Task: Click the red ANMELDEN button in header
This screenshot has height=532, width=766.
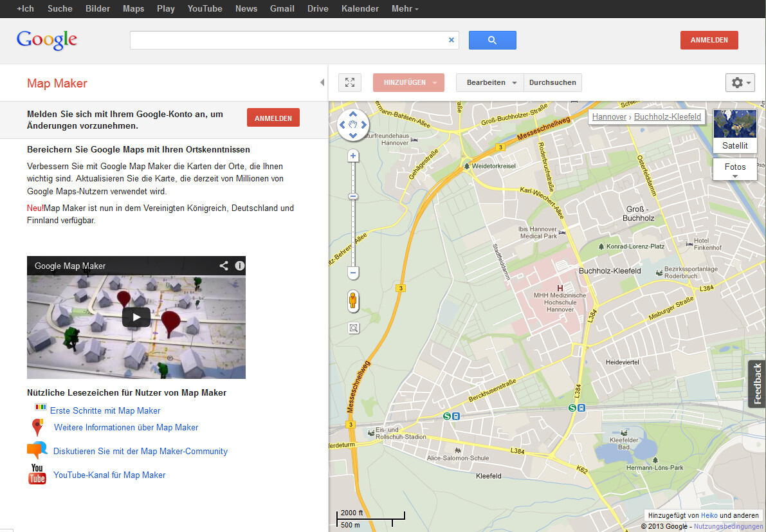Action: (x=709, y=40)
